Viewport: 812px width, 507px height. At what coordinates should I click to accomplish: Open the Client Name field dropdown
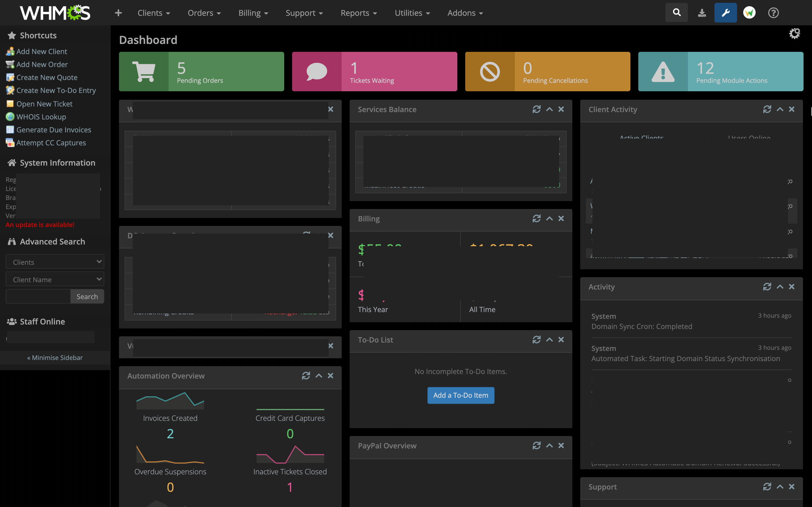point(55,279)
